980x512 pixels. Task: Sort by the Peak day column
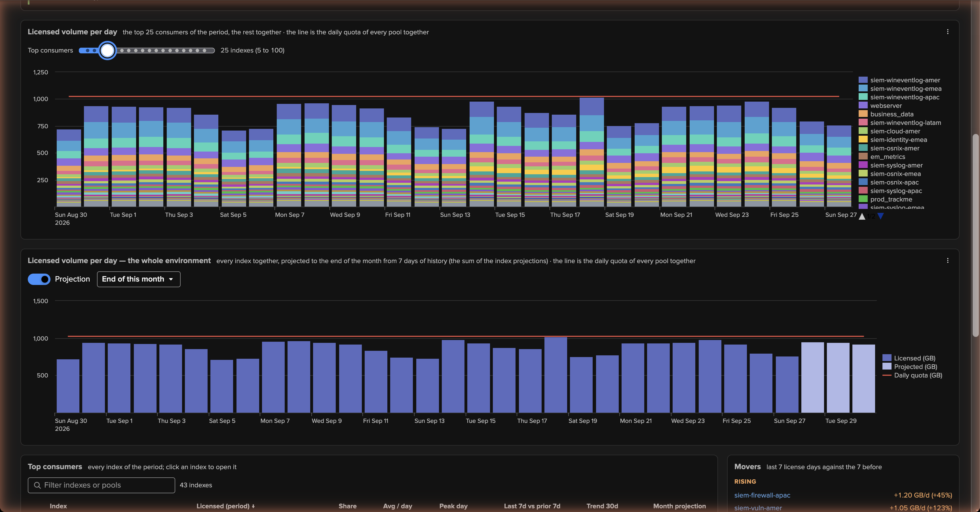coord(453,506)
